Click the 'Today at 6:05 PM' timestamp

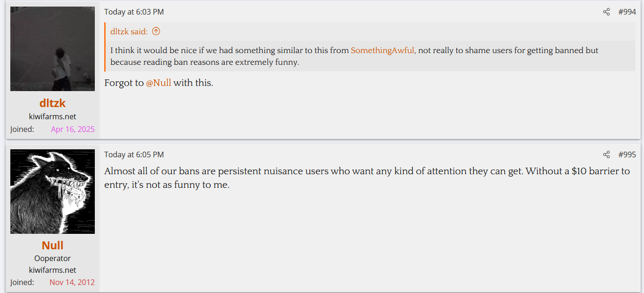(x=134, y=155)
